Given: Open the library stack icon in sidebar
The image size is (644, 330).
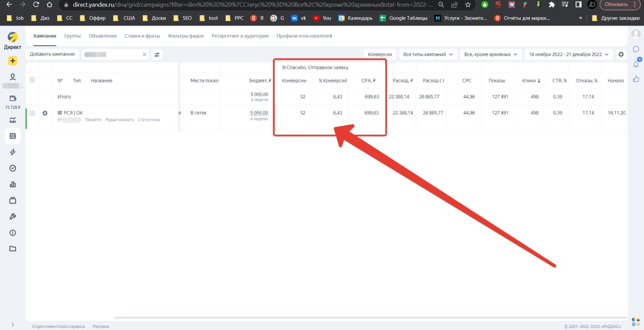Looking at the screenshot, I should coord(13,201).
